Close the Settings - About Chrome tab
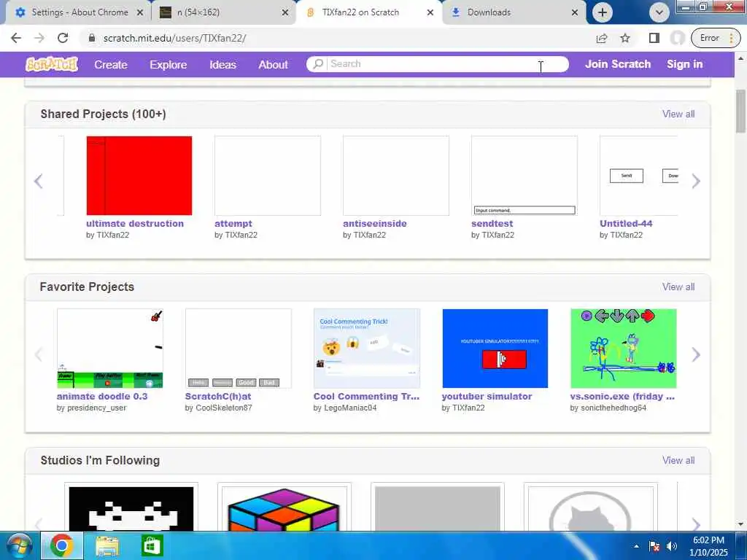Image resolution: width=747 pixels, height=560 pixels. 140,12
